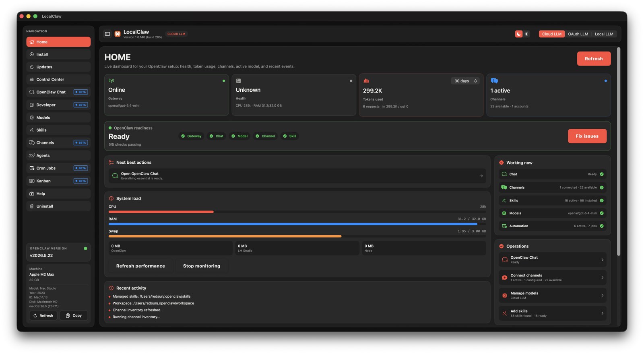Image resolution: width=644 pixels, height=354 pixels.
Task: Switch to dark mode moon icon
Action: [519, 34]
